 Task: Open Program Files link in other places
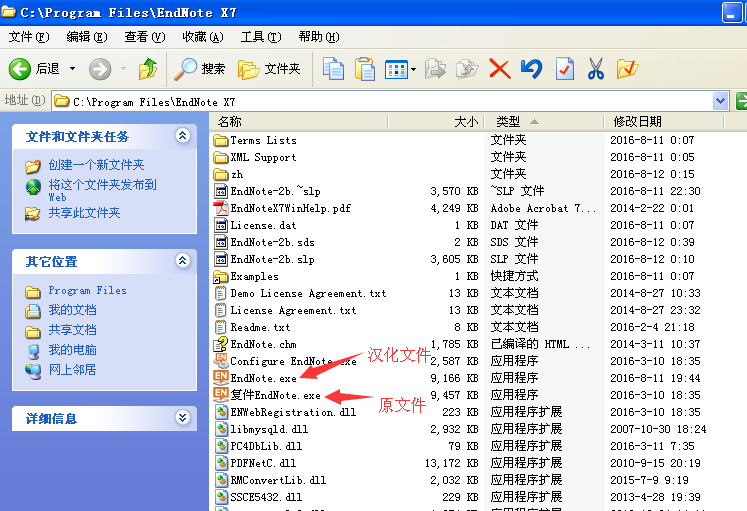coord(88,291)
